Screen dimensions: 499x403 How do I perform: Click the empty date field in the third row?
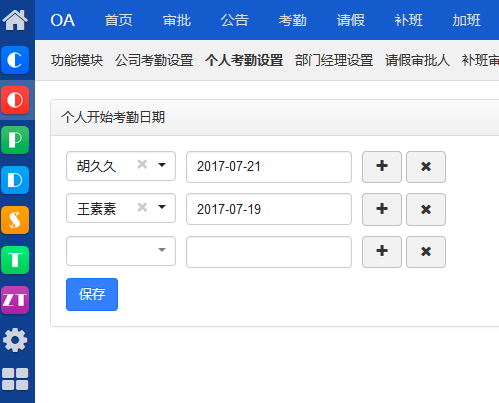click(269, 252)
